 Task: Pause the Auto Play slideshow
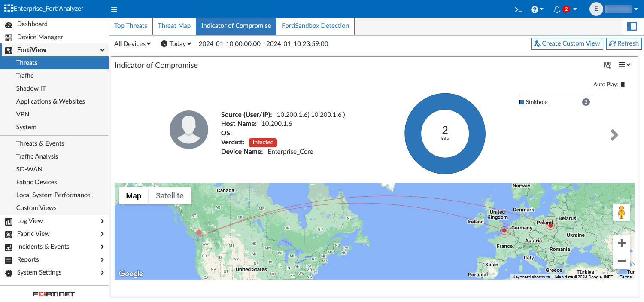(623, 85)
